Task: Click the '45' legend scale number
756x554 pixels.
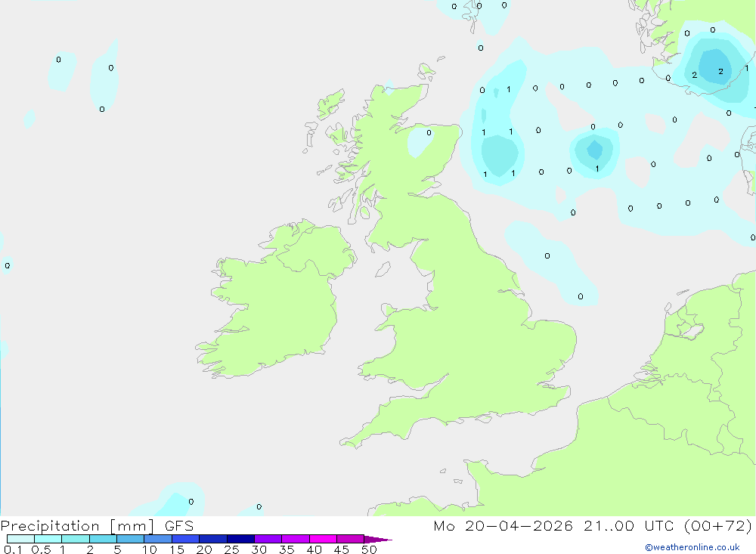Action: tap(342, 549)
